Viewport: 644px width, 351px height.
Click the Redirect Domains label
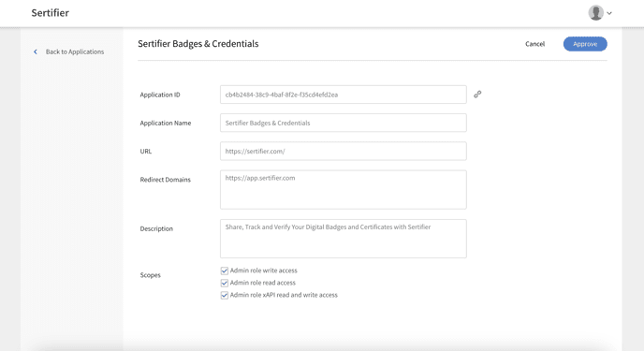pyautogui.click(x=165, y=180)
